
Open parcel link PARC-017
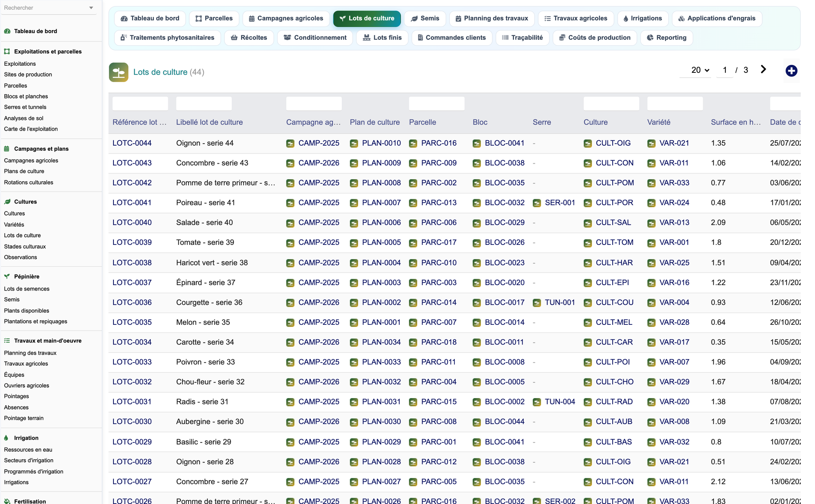[438, 242]
